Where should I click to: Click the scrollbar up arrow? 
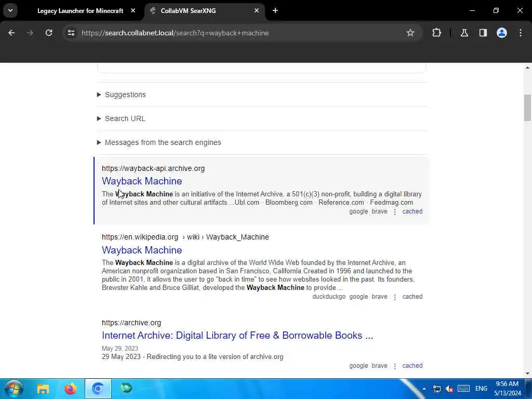[x=527, y=68]
